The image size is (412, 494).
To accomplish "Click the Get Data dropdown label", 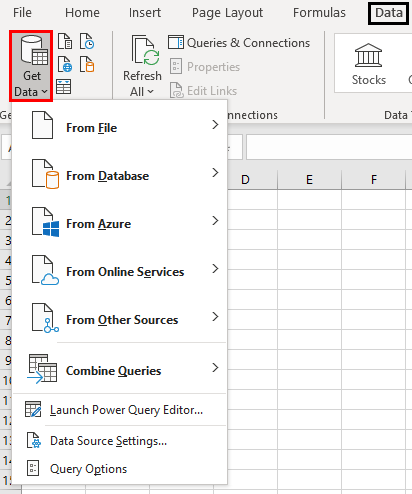I will 31,84.
